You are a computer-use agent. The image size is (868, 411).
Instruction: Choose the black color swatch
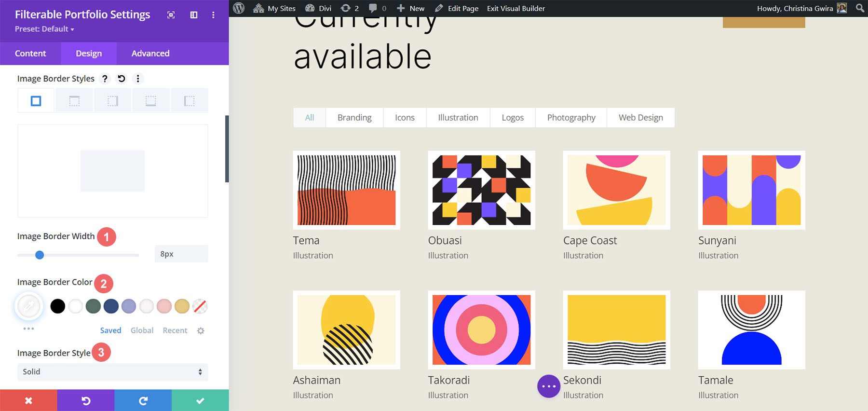click(x=58, y=306)
